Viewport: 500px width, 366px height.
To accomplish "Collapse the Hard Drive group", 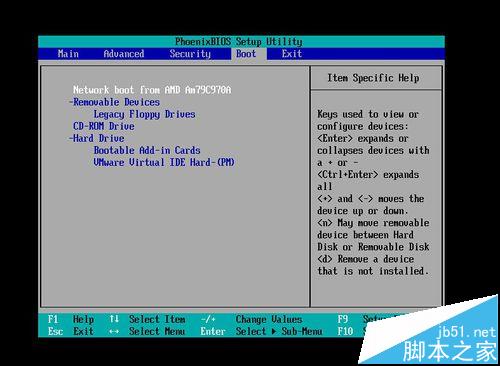I will 97,138.
